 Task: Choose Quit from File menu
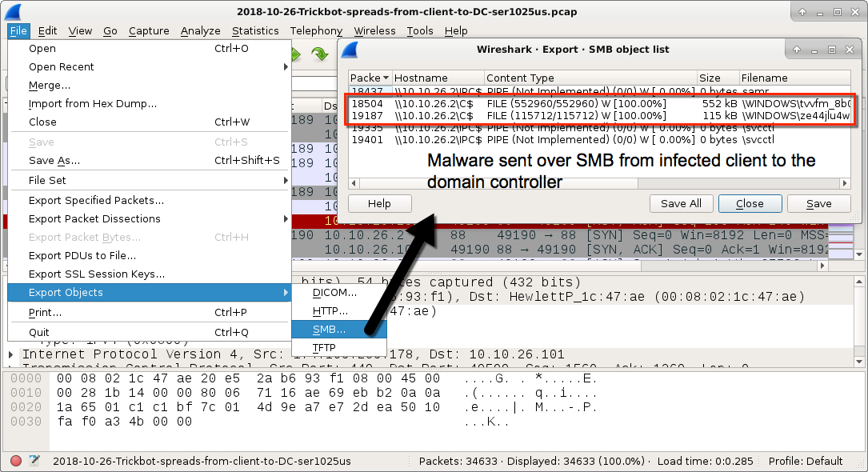(x=150, y=332)
